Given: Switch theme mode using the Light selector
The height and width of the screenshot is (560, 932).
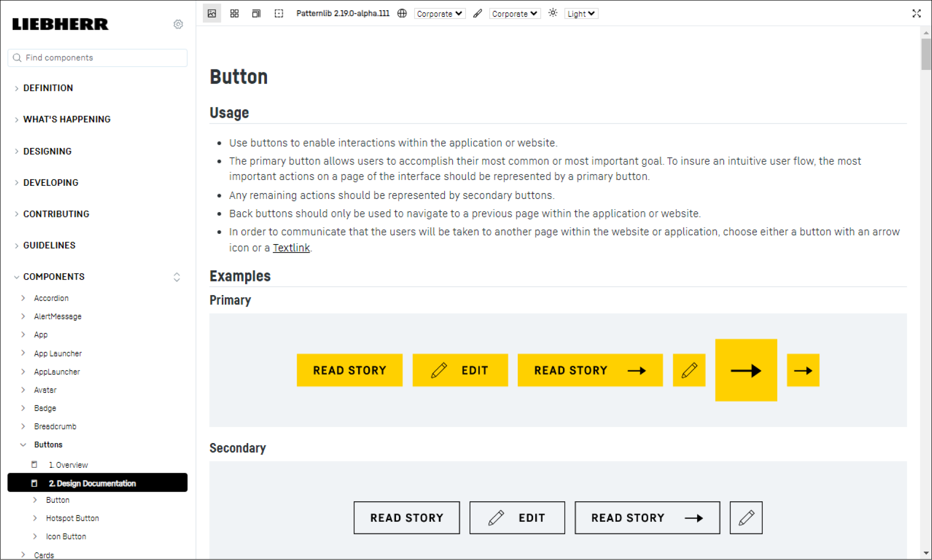Looking at the screenshot, I should (581, 13).
